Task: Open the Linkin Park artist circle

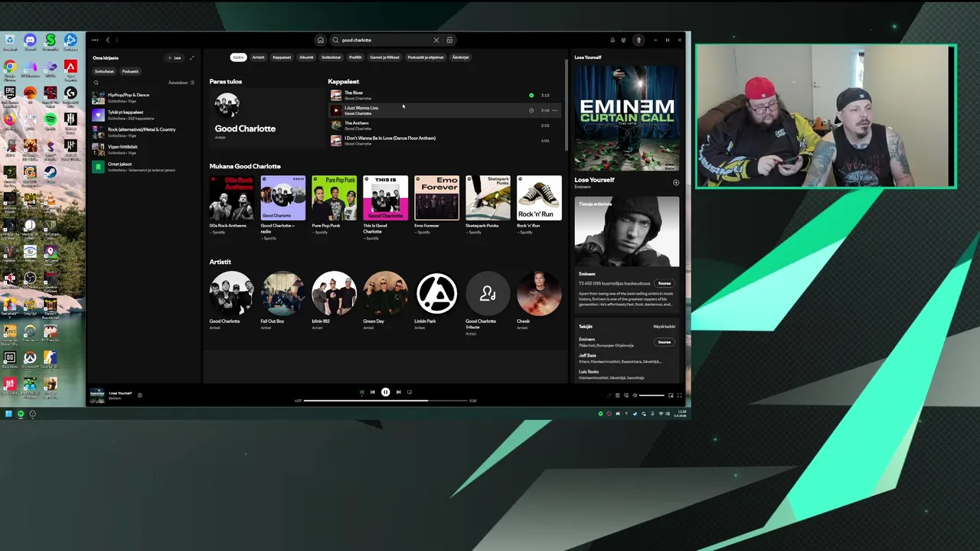Action: point(436,293)
